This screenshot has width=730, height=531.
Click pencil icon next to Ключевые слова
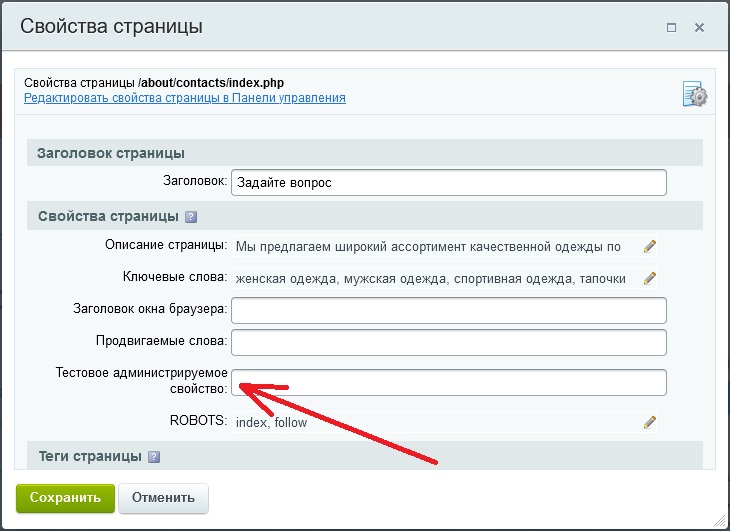click(650, 278)
